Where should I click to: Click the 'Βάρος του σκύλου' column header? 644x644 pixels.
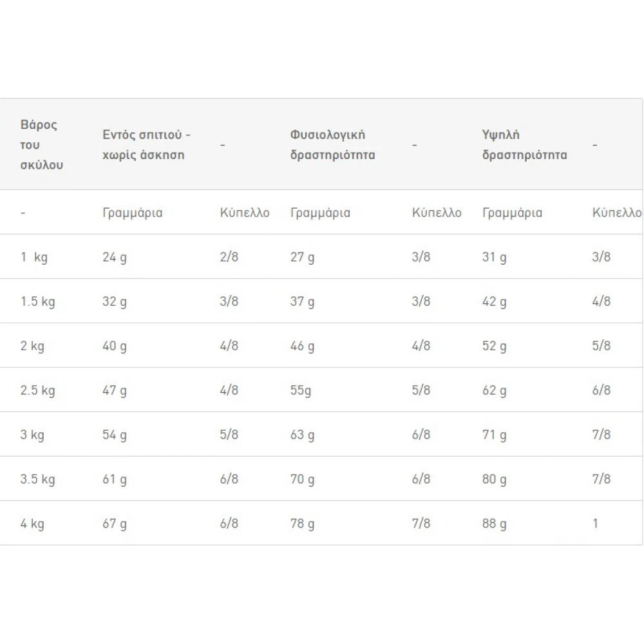coord(41,144)
